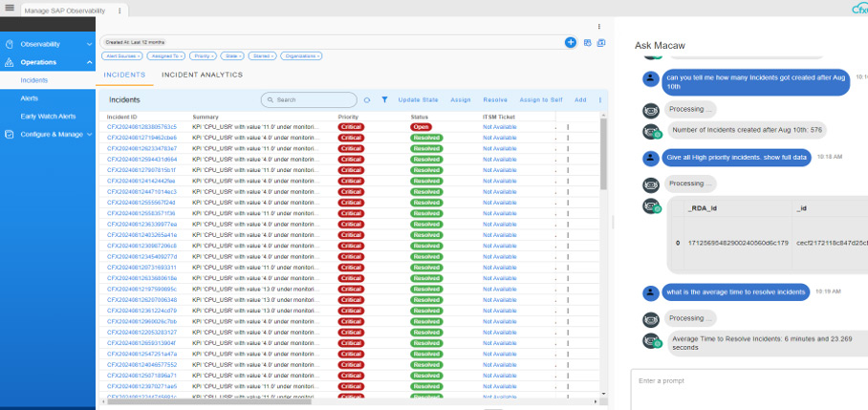Screen dimensions: 868x410
Task: Switch to the INCIDENT ANALYTICS tab
Action: pos(202,75)
